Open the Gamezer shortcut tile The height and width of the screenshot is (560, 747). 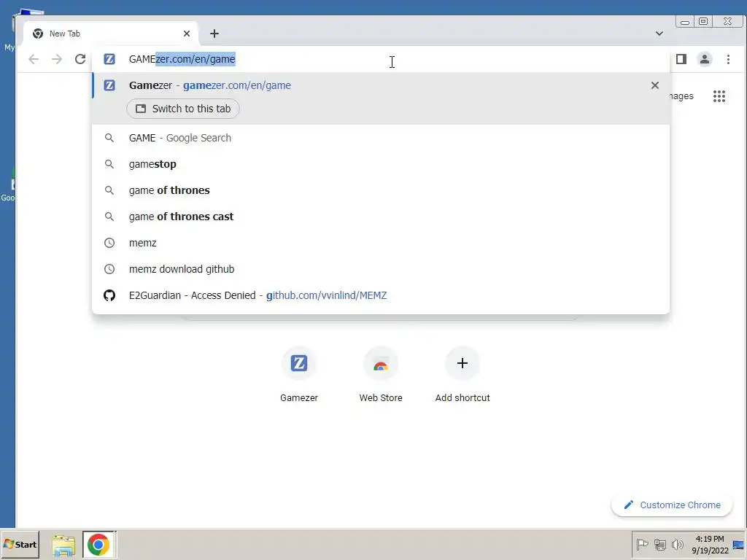(298, 376)
